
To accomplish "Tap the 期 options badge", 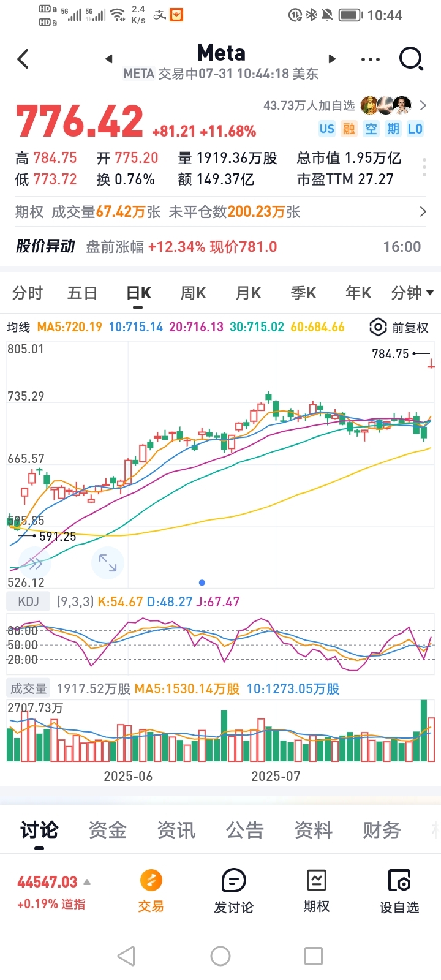I will click(x=393, y=129).
